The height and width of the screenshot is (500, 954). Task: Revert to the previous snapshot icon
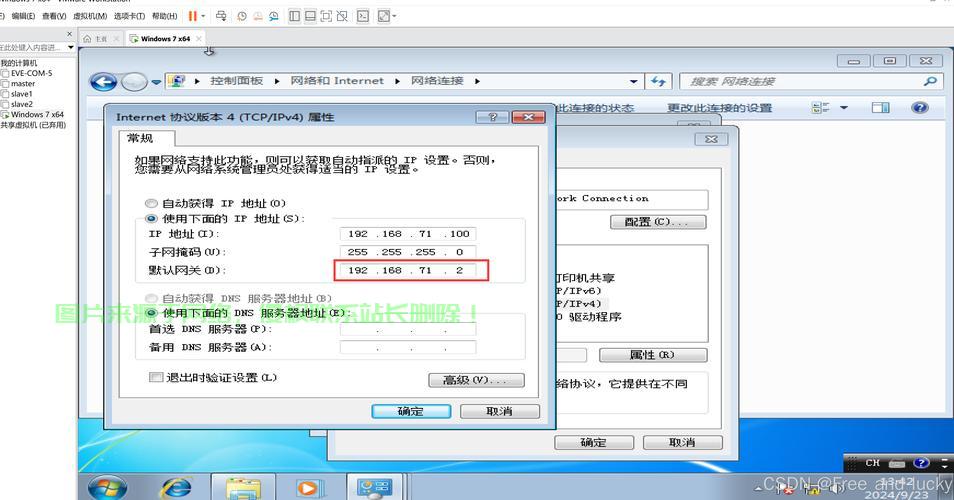click(258, 16)
